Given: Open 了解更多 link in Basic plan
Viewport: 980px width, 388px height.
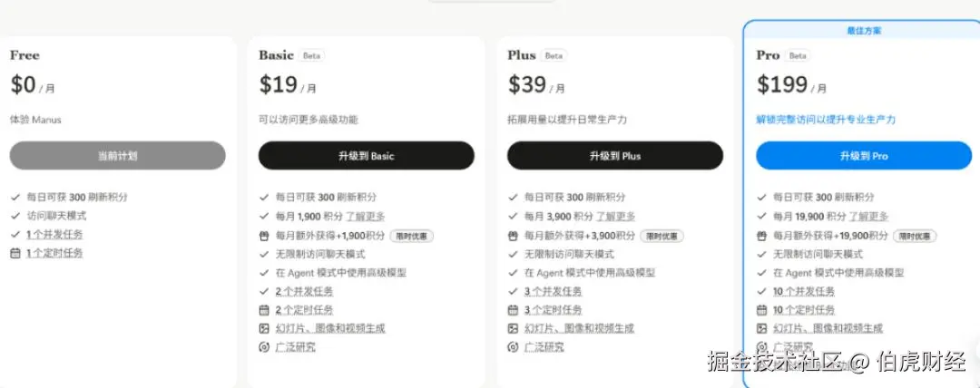Looking at the screenshot, I should tap(366, 217).
